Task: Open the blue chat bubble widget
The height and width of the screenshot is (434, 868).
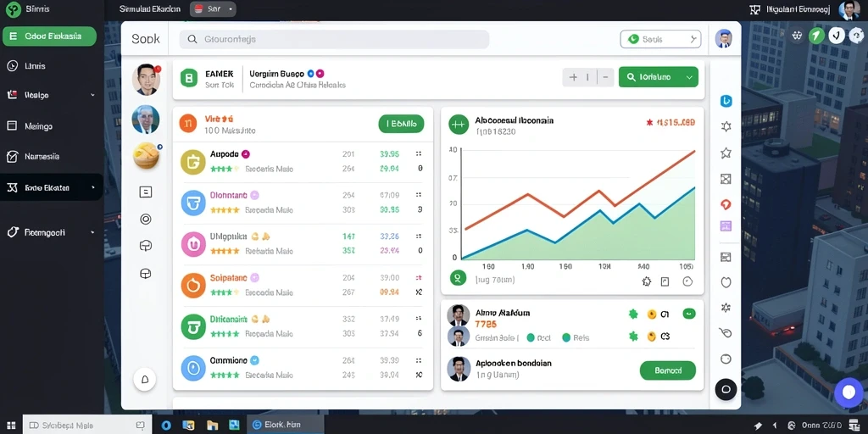Action: click(x=849, y=392)
